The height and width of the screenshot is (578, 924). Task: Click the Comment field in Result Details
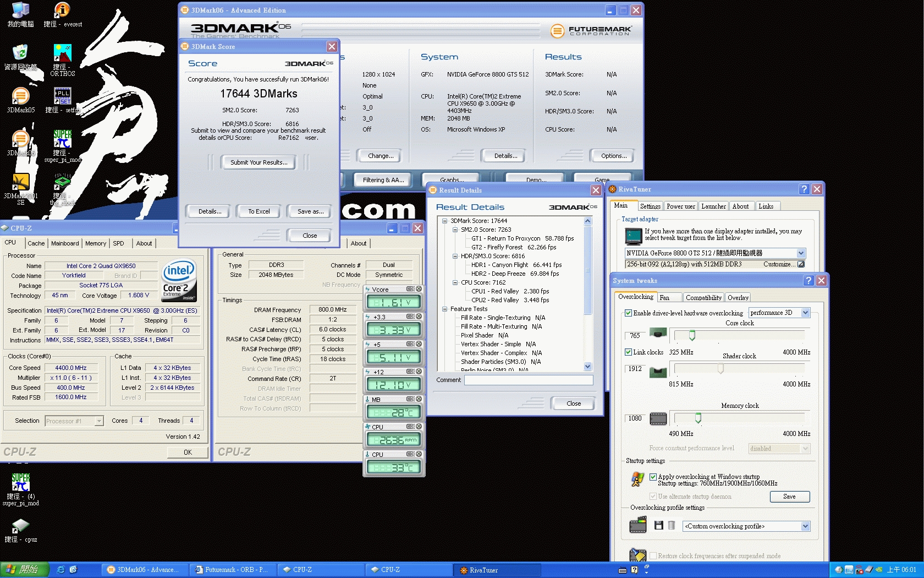pos(529,380)
